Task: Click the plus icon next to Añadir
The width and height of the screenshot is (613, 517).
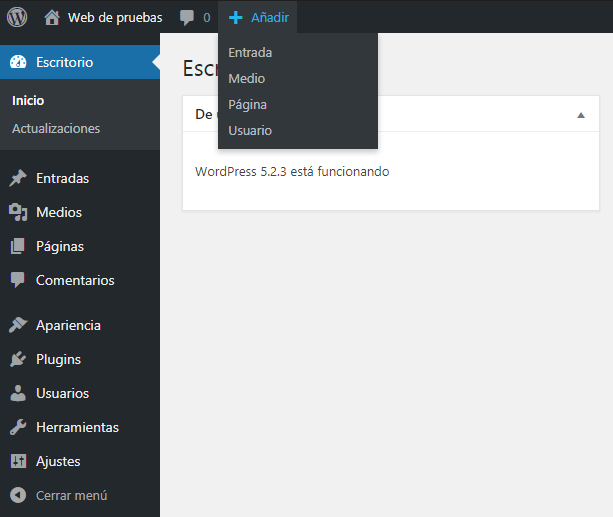Action: point(236,18)
